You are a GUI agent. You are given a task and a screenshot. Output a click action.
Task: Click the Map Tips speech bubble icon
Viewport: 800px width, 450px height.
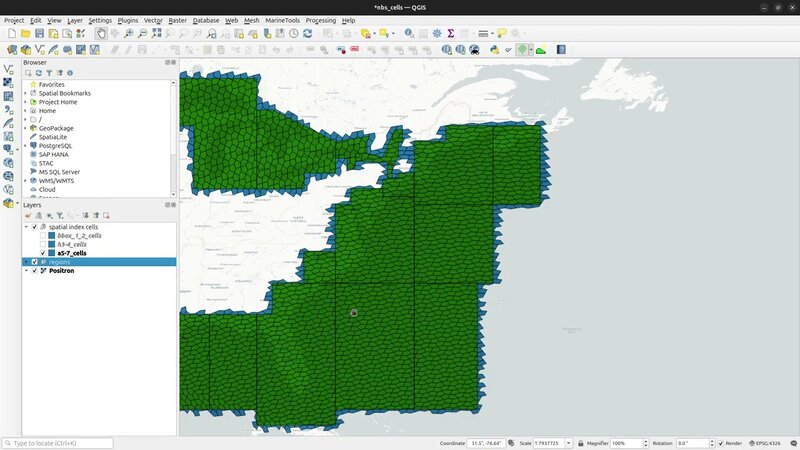[x=502, y=34]
